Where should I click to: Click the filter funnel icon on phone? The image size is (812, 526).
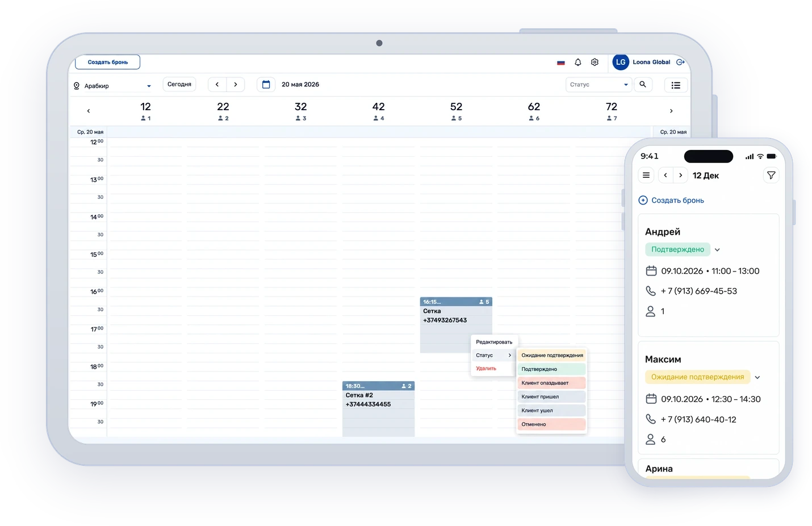(x=771, y=176)
